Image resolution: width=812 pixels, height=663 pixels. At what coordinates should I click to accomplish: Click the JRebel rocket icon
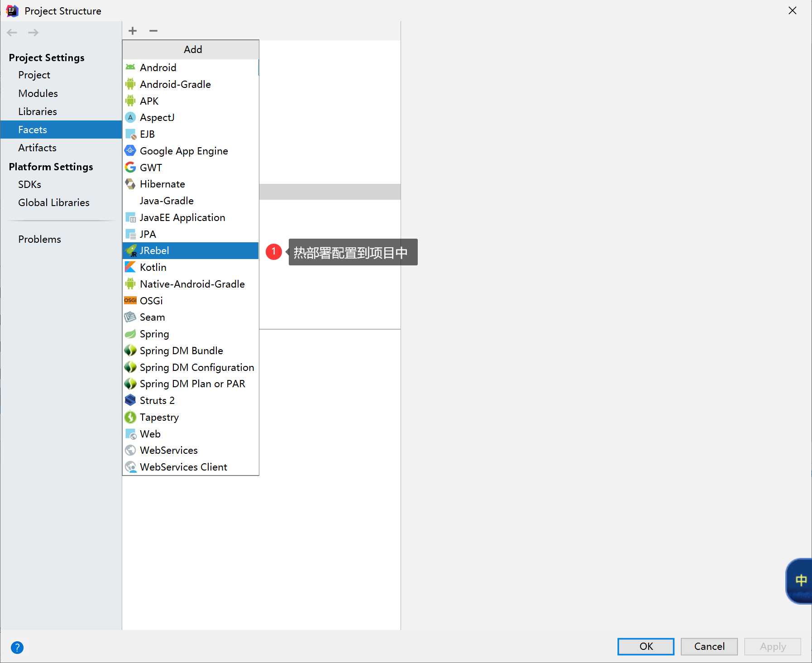click(x=131, y=251)
